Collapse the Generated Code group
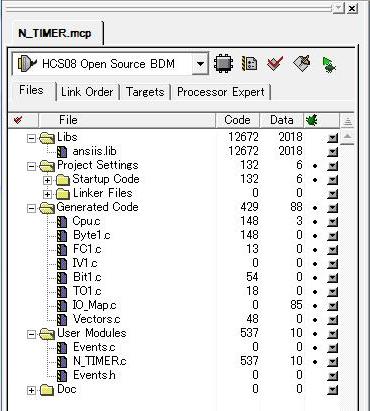 coord(31,208)
